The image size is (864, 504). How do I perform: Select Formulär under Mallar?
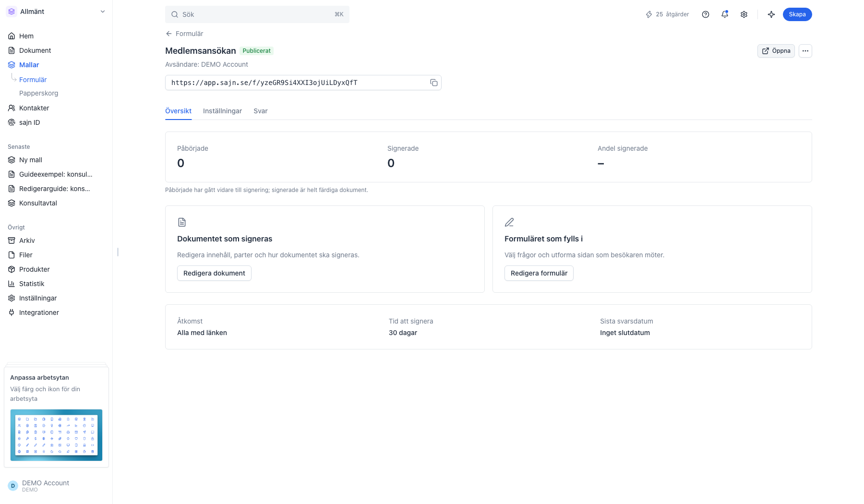[x=33, y=80]
